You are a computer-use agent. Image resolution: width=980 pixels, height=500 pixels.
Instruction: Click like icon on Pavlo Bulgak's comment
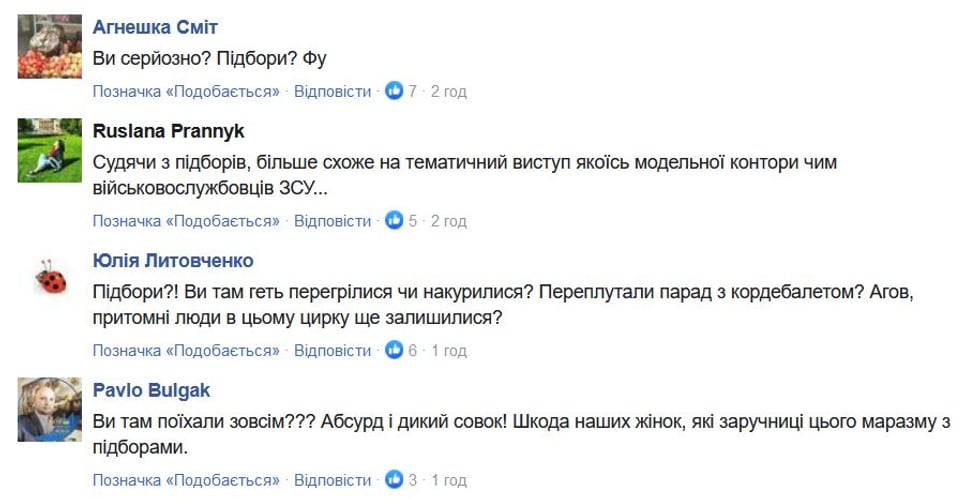394,479
